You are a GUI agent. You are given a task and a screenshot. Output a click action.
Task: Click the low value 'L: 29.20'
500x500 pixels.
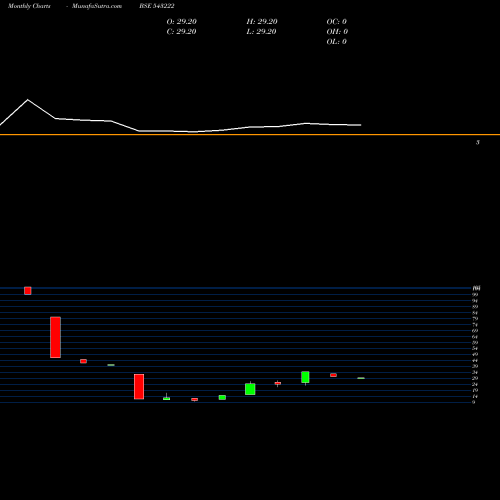point(261,32)
